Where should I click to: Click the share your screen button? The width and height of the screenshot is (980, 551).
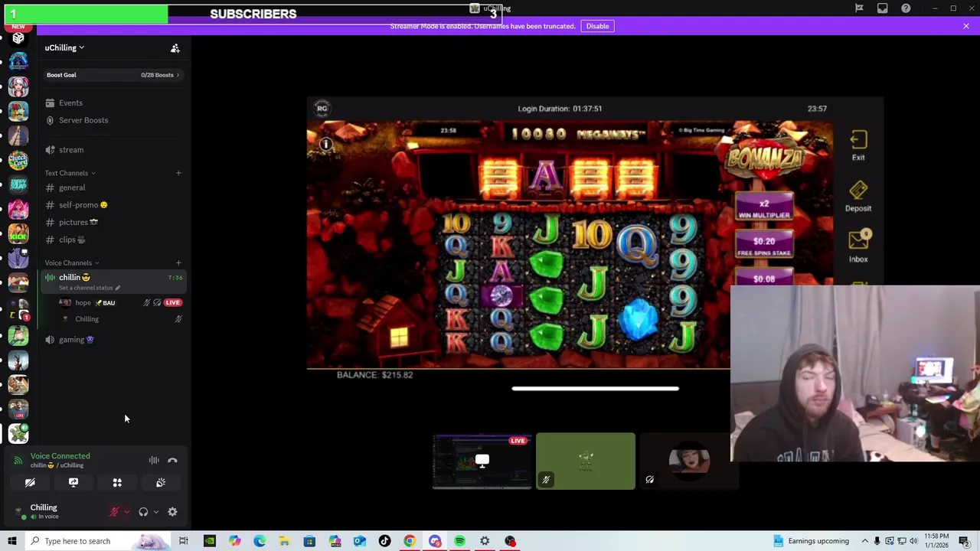[x=73, y=483]
